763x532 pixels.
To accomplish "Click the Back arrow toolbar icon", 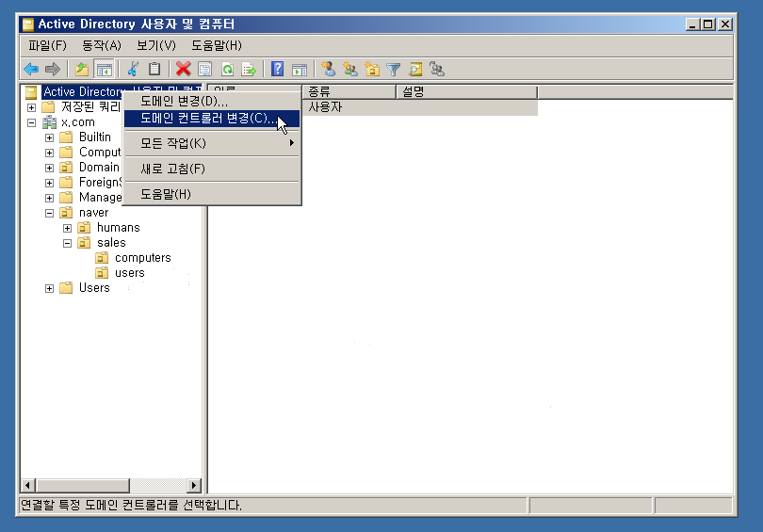I will pos(31,69).
